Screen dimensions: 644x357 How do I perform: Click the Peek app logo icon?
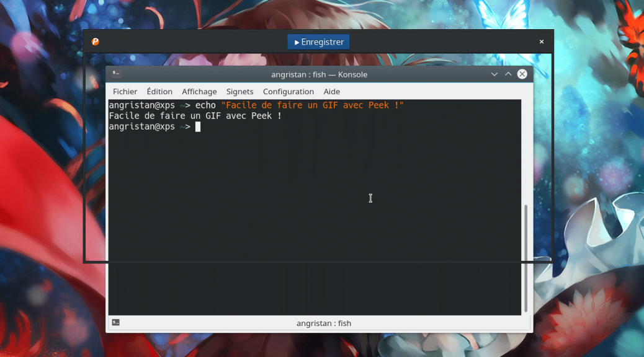pos(96,42)
